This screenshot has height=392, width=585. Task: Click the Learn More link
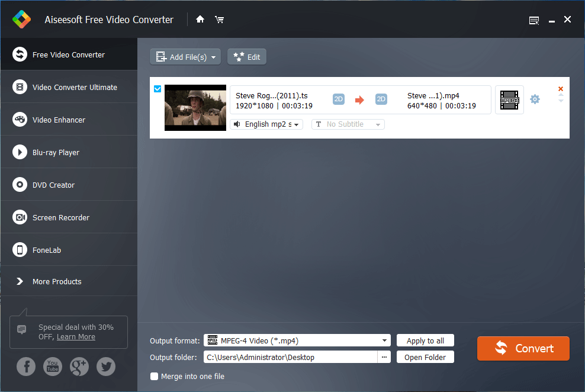click(x=76, y=337)
